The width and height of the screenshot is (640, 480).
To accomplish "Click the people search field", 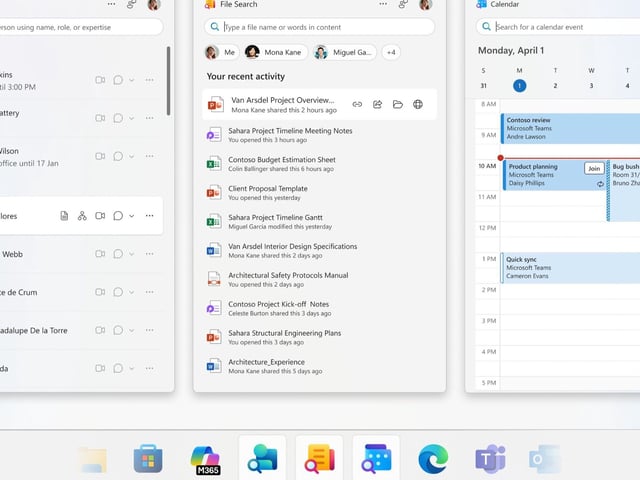I will tap(82, 27).
